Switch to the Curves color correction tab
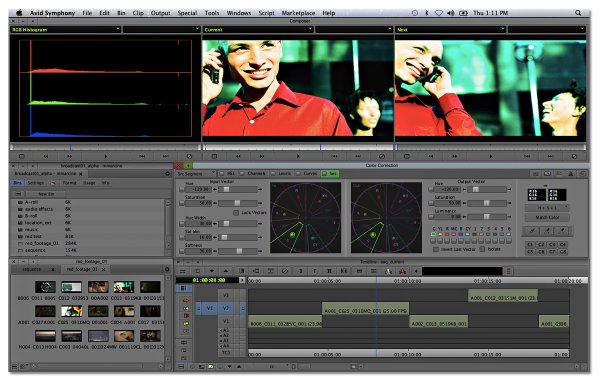 pyautogui.click(x=307, y=173)
